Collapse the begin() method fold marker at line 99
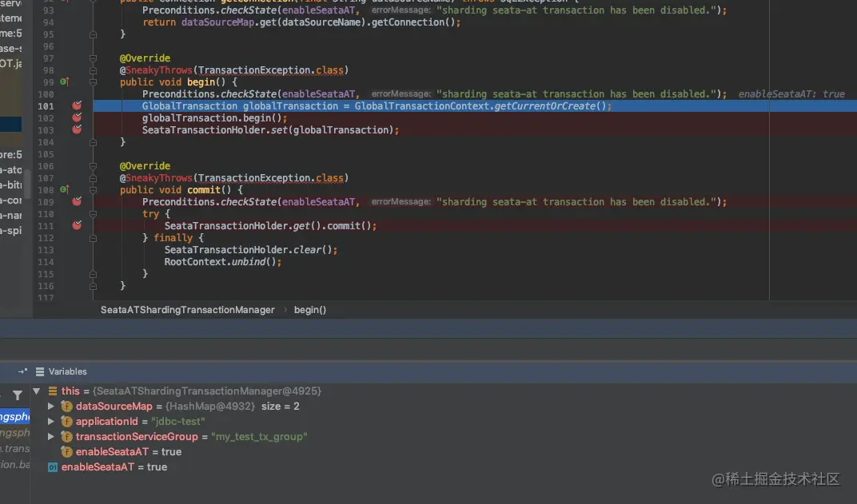857x504 pixels. coord(93,82)
